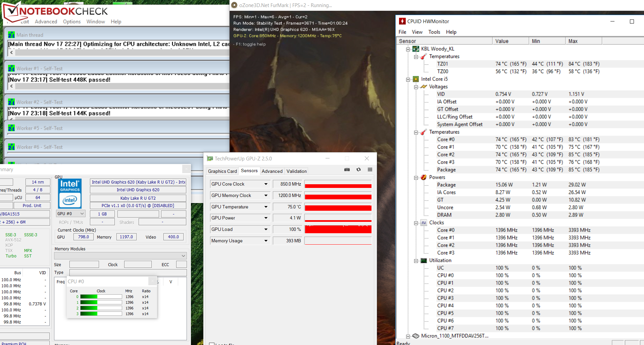This screenshot has height=345, width=644.
Task: Open the Tools menu in HWMonitor
Action: tap(434, 32)
